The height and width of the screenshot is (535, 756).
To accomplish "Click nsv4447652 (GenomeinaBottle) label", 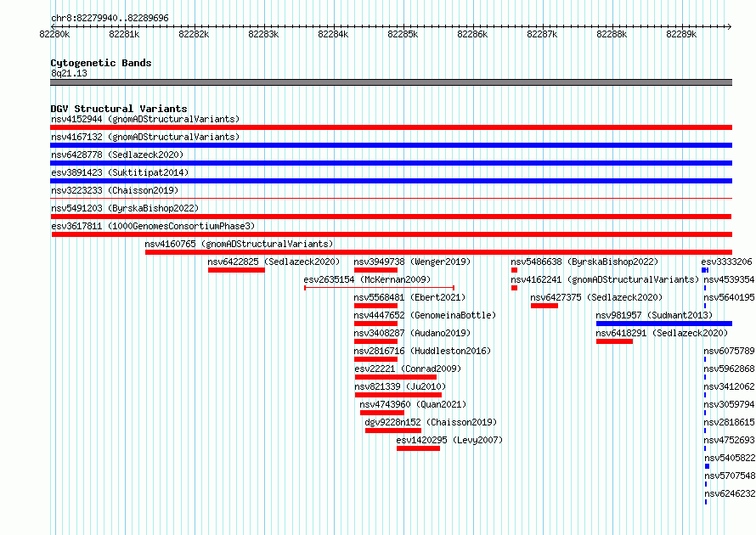I will [425, 315].
